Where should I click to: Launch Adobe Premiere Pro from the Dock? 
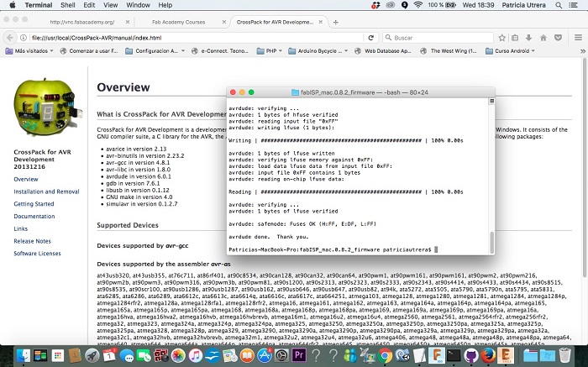(x=299, y=355)
